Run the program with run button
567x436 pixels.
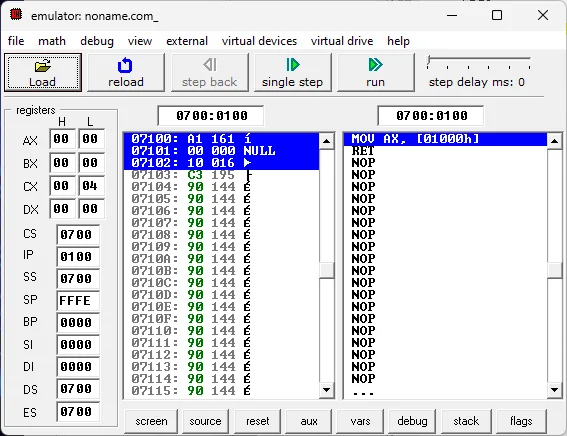coord(375,73)
